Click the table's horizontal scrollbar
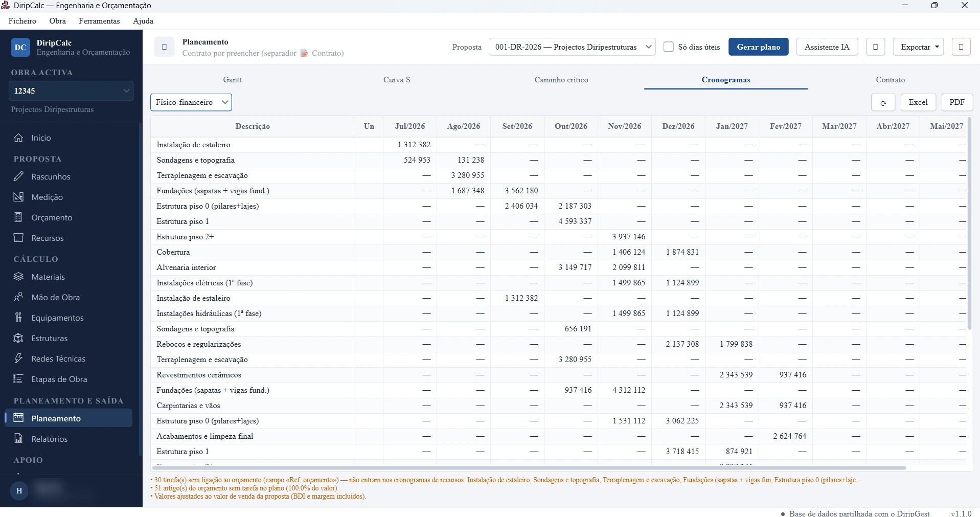Viewport: 980px width, 517px height. tap(529, 468)
